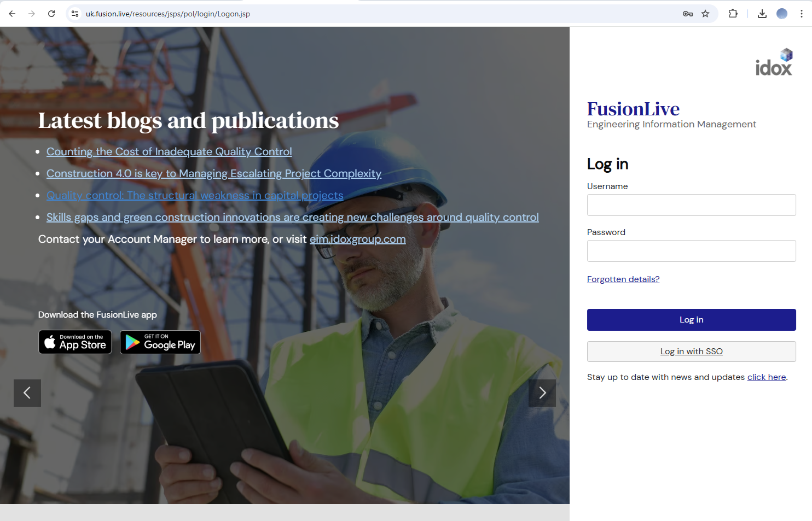Click the news updates 'click here' link

click(x=766, y=377)
